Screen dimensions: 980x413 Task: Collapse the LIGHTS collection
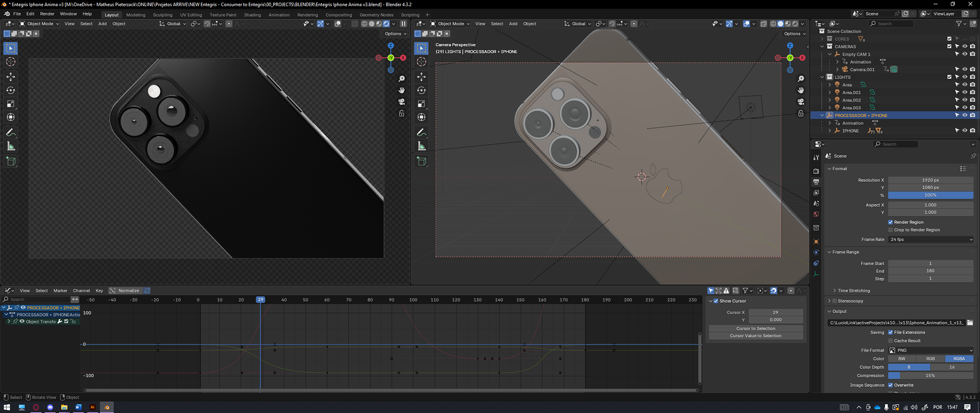coord(822,77)
